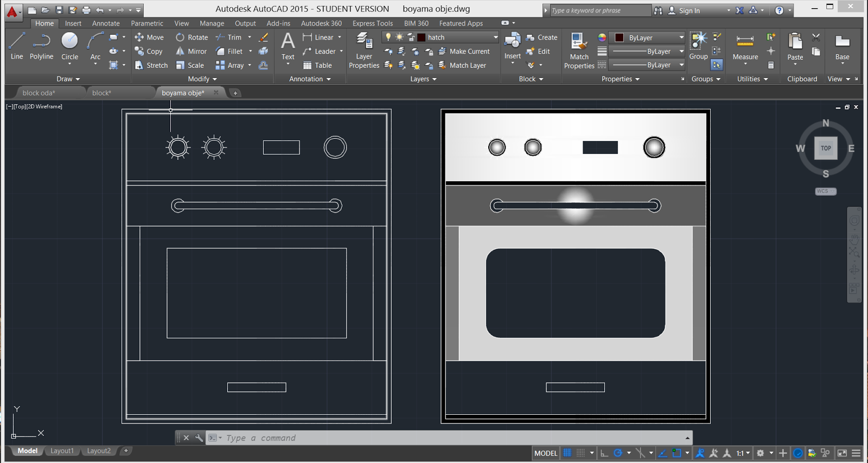Switch to the 'block oda*' drawing tab
The height and width of the screenshot is (463, 868).
(x=39, y=93)
